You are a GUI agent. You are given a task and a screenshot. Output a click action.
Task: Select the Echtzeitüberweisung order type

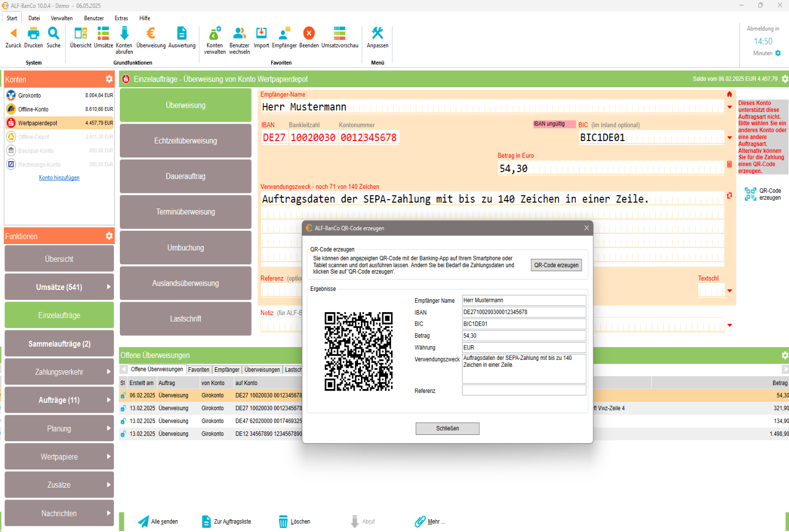pyautogui.click(x=185, y=141)
